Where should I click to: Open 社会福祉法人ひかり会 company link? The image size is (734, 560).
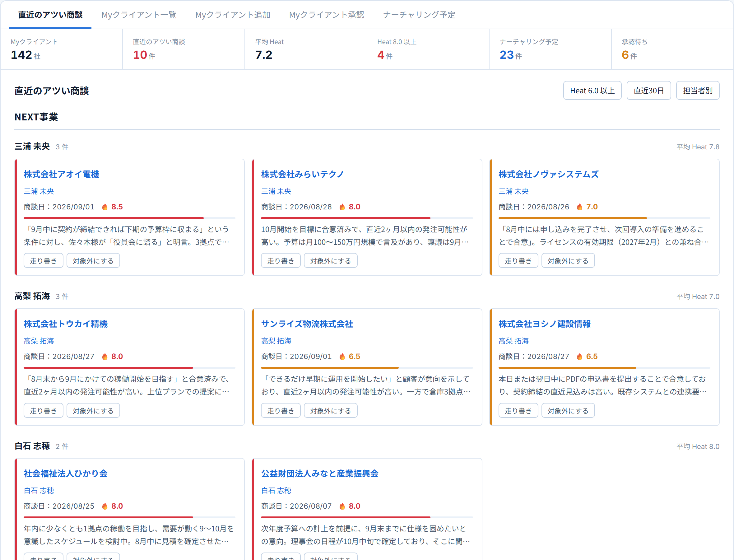click(66, 474)
